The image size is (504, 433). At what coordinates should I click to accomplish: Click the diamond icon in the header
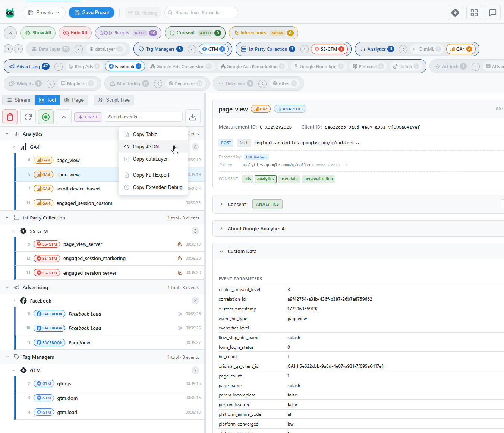point(455,12)
